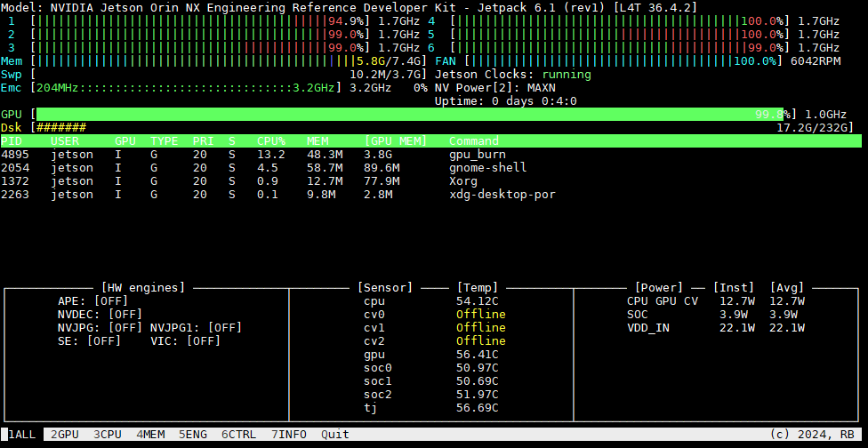Sort by the GPU MEM column header
Image resolution: width=868 pixels, height=448 pixels.
click(396, 141)
